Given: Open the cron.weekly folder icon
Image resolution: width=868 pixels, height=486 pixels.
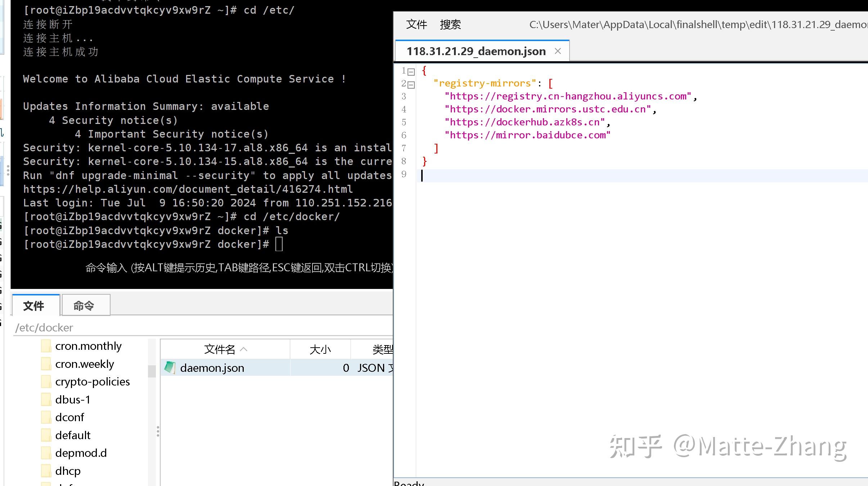Looking at the screenshot, I should [46, 364].
